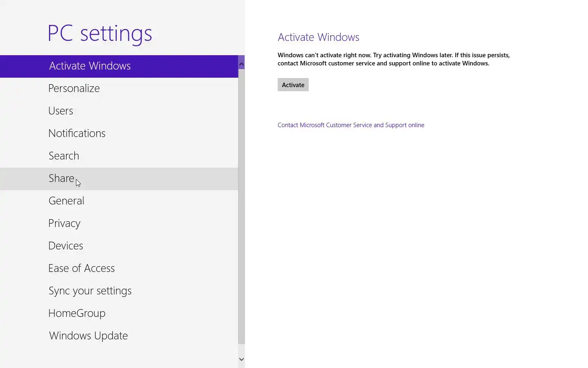Open Contact Microsoft Customer Service and Support link
The image size is (588, 368).
coord(351,125)
